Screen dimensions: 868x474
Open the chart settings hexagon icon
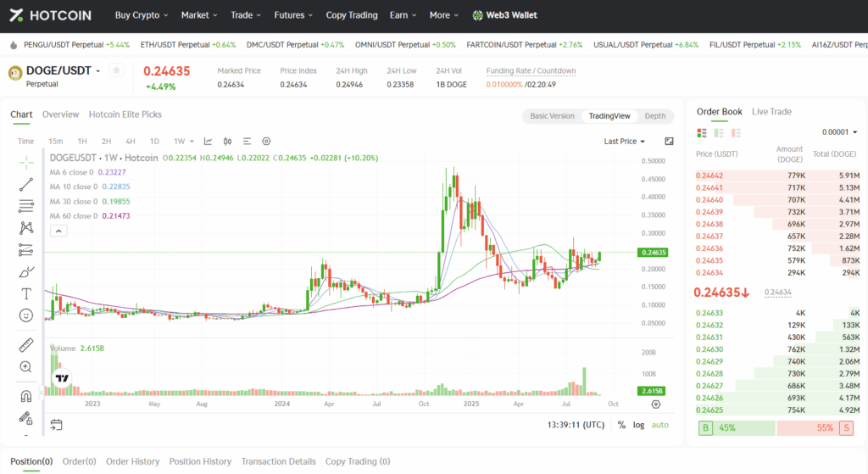(x=266, y=142)
